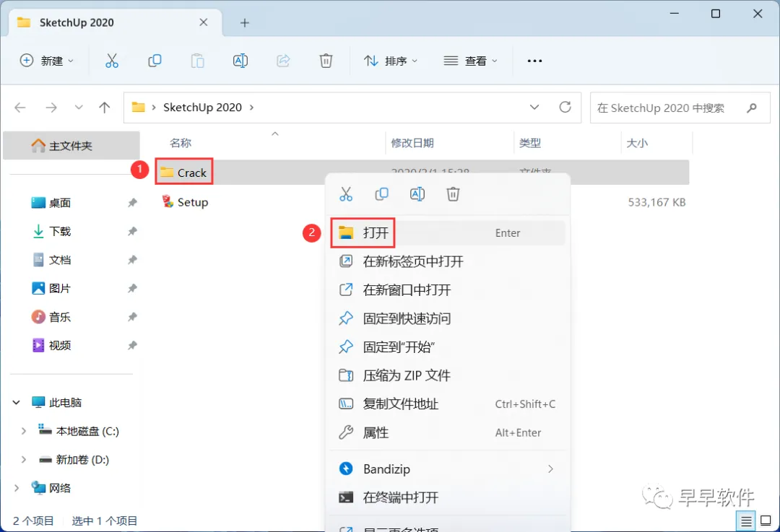Expand the 新加卷 (D:) drive node
Screen dimensions: 780x532
23,459
